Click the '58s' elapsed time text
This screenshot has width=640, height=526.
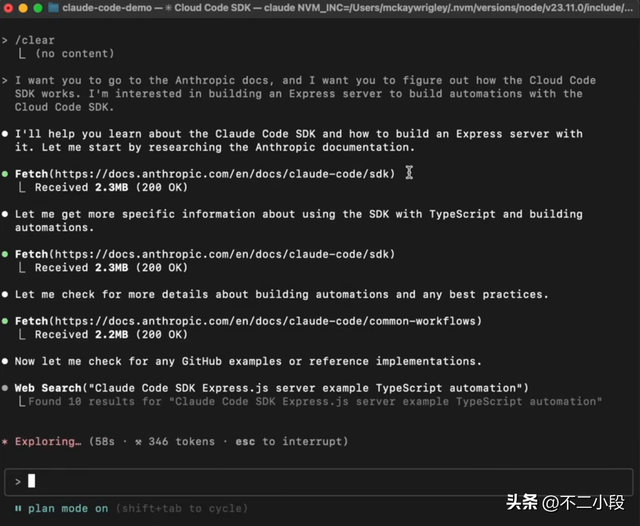pyautogui.click(x=105, y=442)
